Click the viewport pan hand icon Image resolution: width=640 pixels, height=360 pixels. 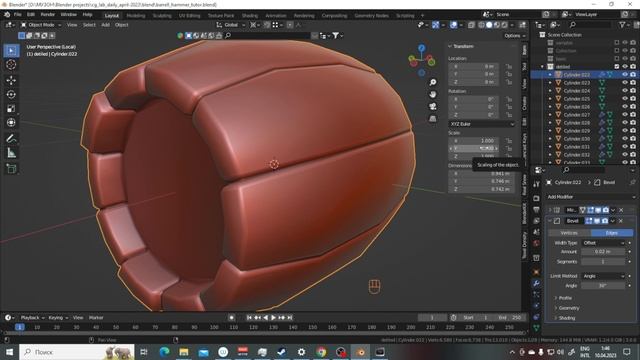(433, 94)
